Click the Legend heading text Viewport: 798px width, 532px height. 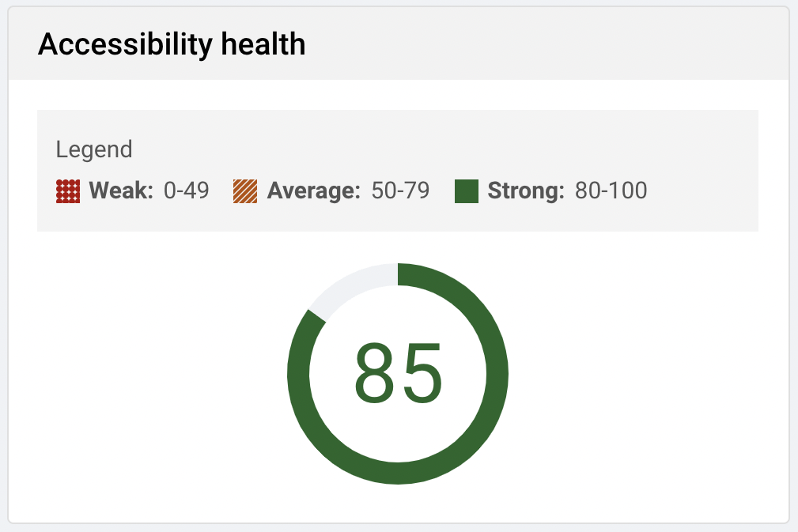[x=94, y=149]
